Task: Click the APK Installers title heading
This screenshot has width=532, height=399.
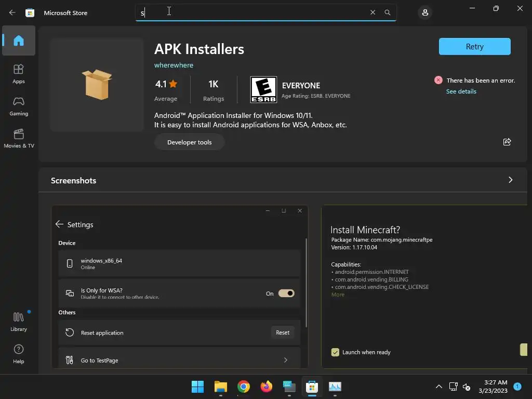Action: (199, 49)
